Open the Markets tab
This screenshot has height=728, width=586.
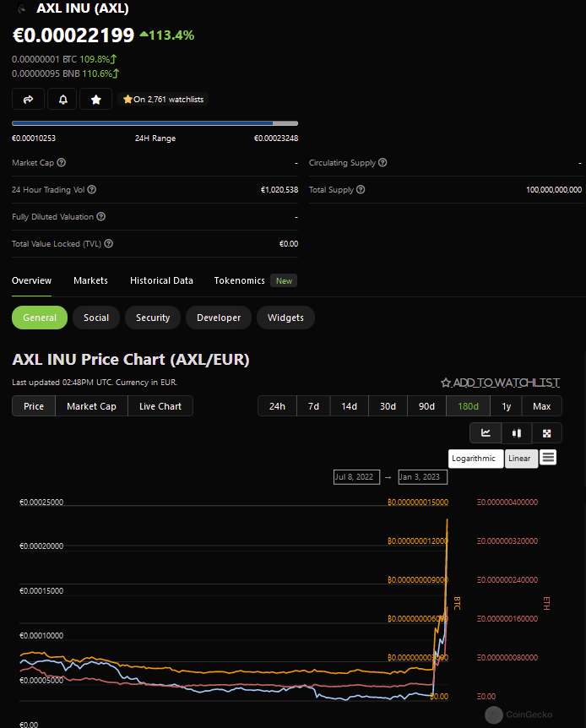90,280
